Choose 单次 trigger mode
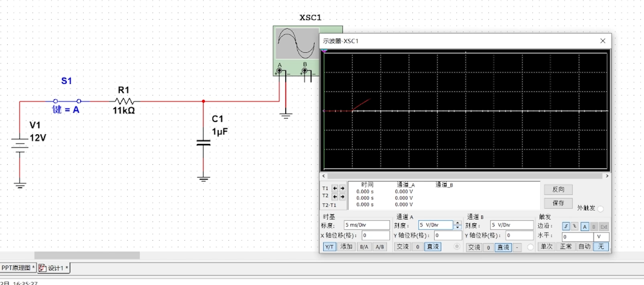The image size is (644, 285). [546, 246]
